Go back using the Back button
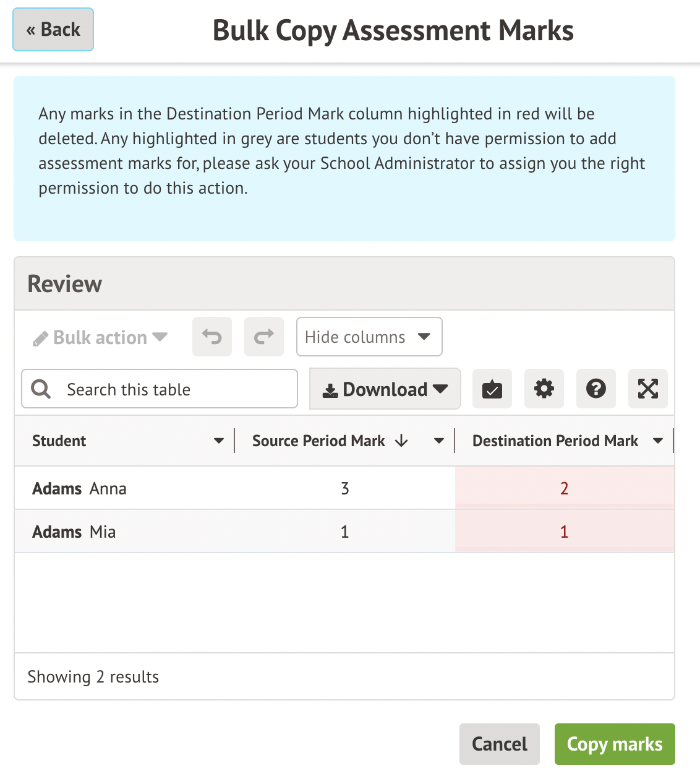 click(x=53, y=30)
